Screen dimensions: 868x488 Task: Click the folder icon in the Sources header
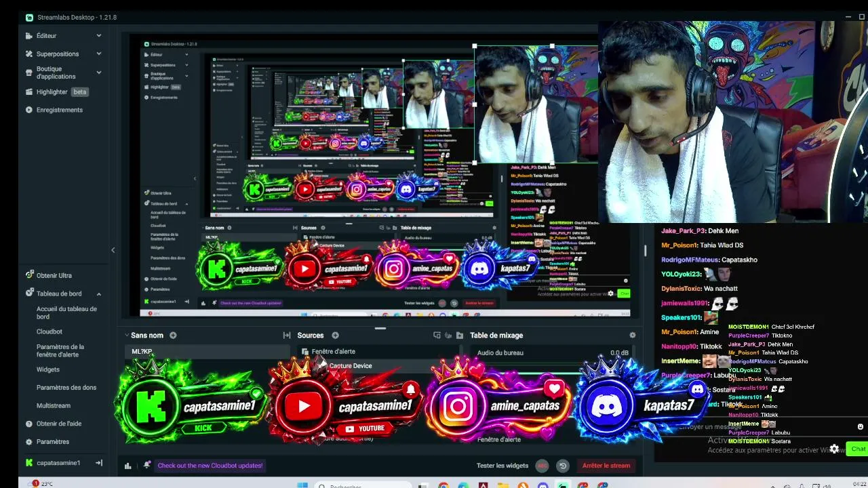click(x=460, y=335)
